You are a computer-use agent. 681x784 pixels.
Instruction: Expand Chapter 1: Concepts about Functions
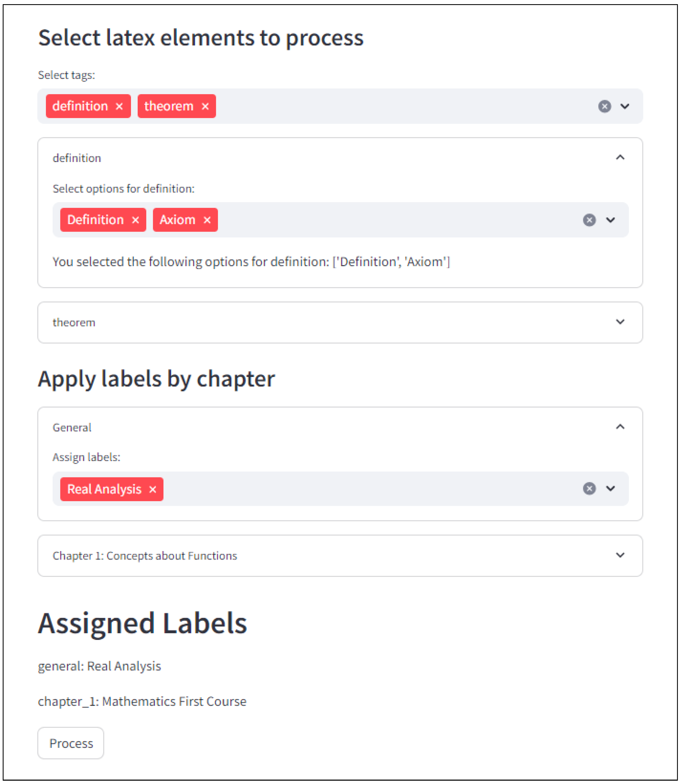(340, 556)
